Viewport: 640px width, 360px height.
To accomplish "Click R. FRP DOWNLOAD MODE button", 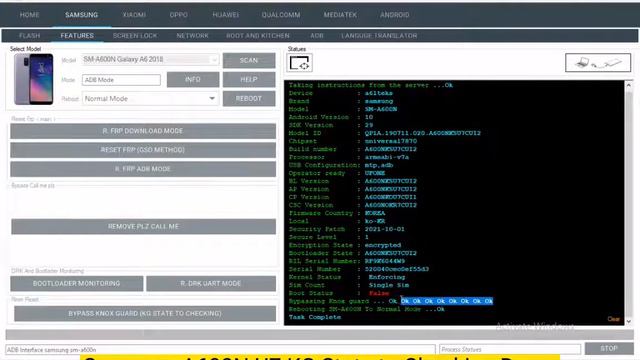I will pyautogui.click(x=143, y=131).
